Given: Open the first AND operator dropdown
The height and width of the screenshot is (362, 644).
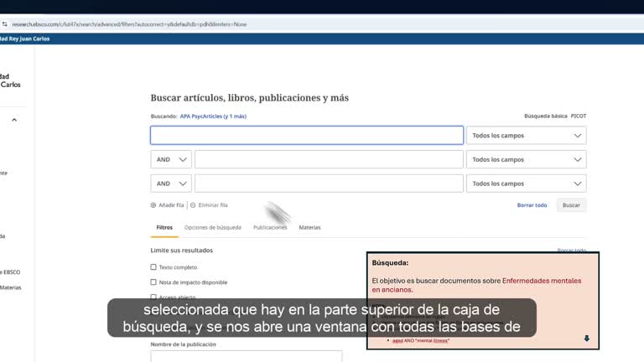Looking at the screenshot, I should click(x=171, y=160).
